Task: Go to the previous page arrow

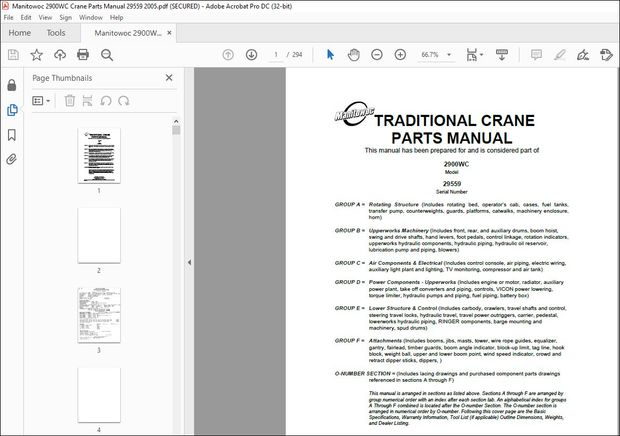Action: tap(226, 54)
